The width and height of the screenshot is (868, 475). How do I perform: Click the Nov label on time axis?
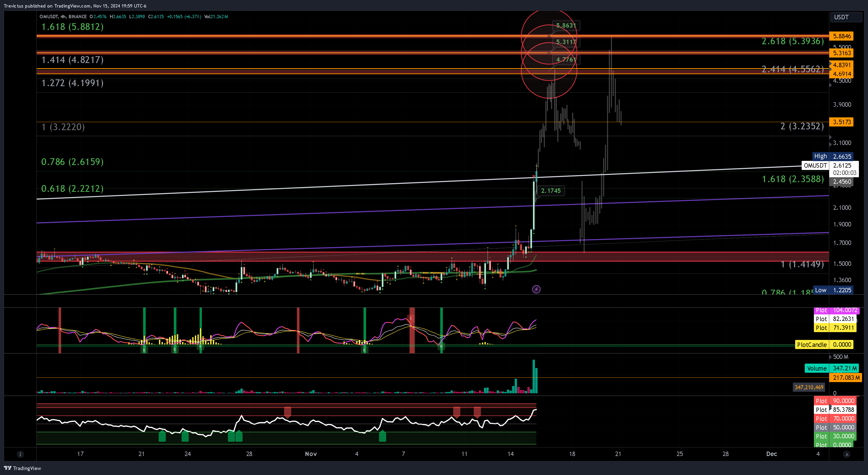coord(311,454)
